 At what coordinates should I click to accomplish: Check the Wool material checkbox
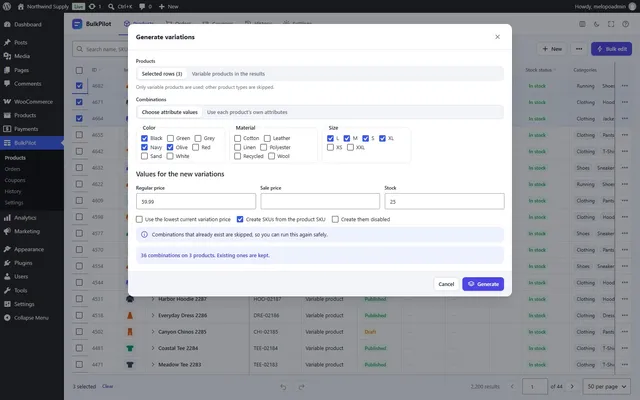tap(271, 156)
